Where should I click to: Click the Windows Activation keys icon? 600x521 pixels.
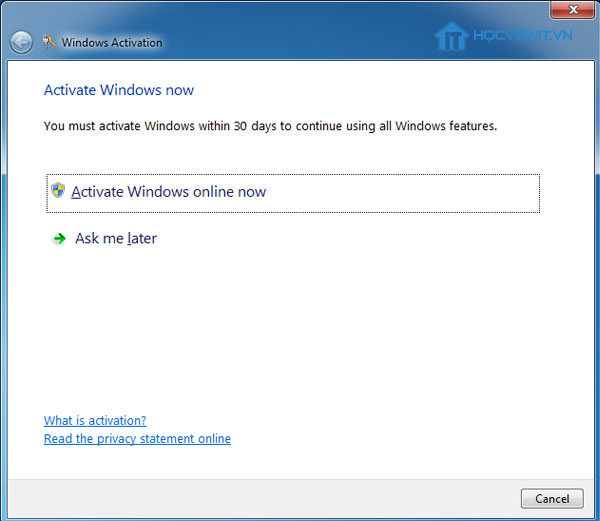coord(49,42)
